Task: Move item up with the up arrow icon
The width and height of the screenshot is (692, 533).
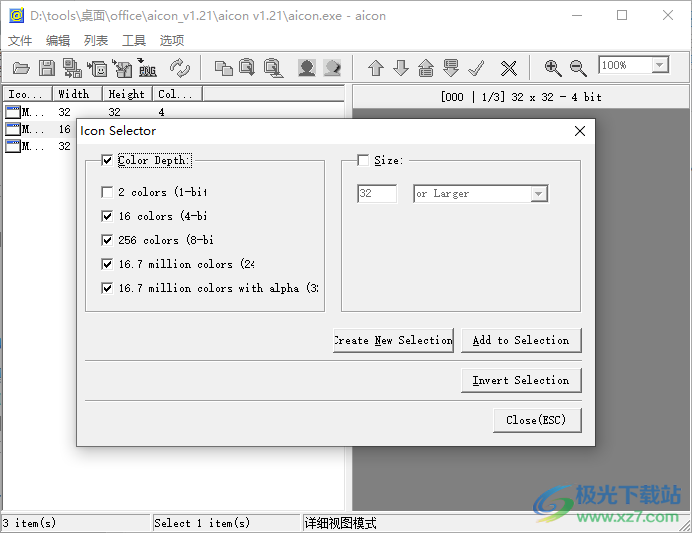Action: (x=376, y=68)
